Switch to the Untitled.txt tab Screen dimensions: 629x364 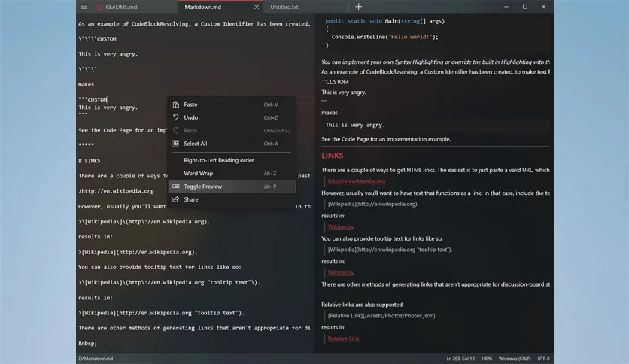click(x=284, y=7)
